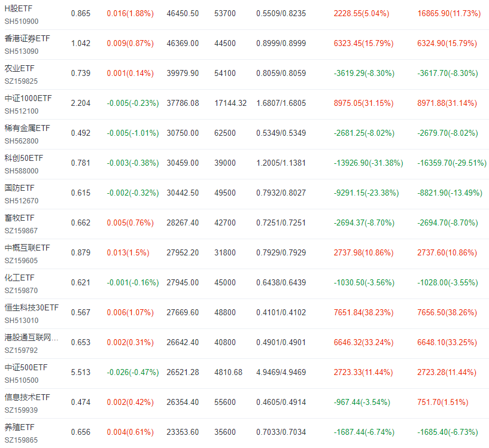Open the 中证1000ETF fund name
The image size is (489, 448).
[x=28, y=98]
